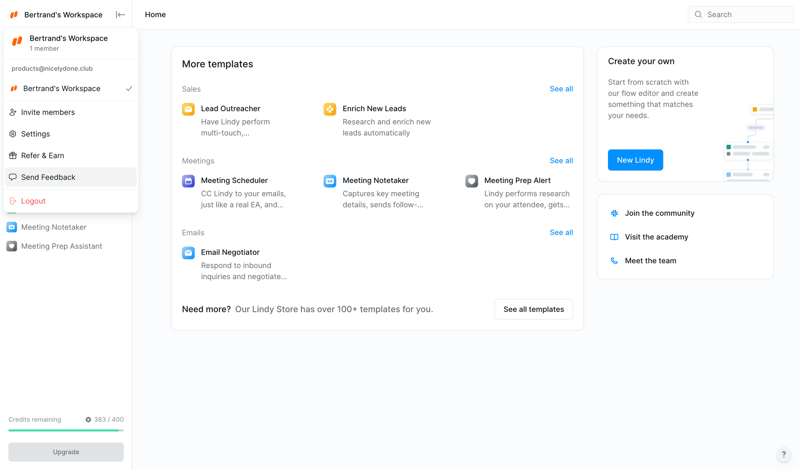Open Enrich New Leads template

pos(380,120)
